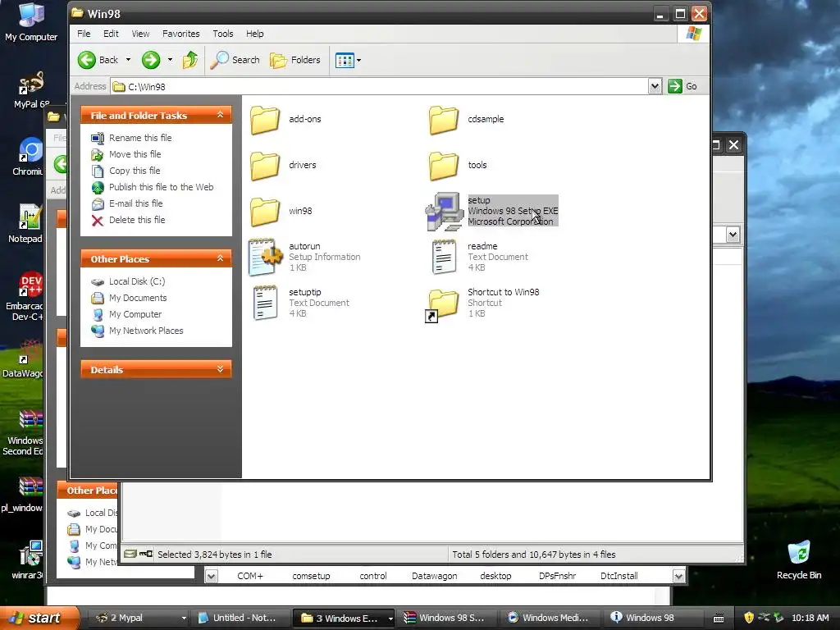Switch to Windows Media taskbar button
840x630 pixels.
tap(550, 618)
